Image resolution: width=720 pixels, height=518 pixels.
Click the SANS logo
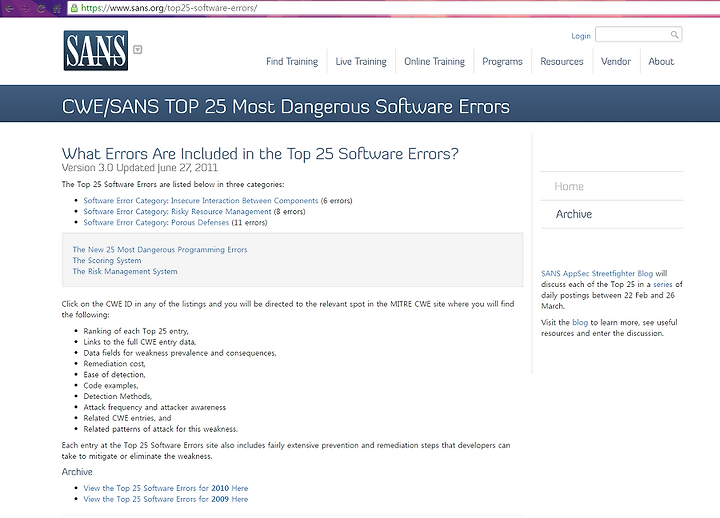[96, 51]
